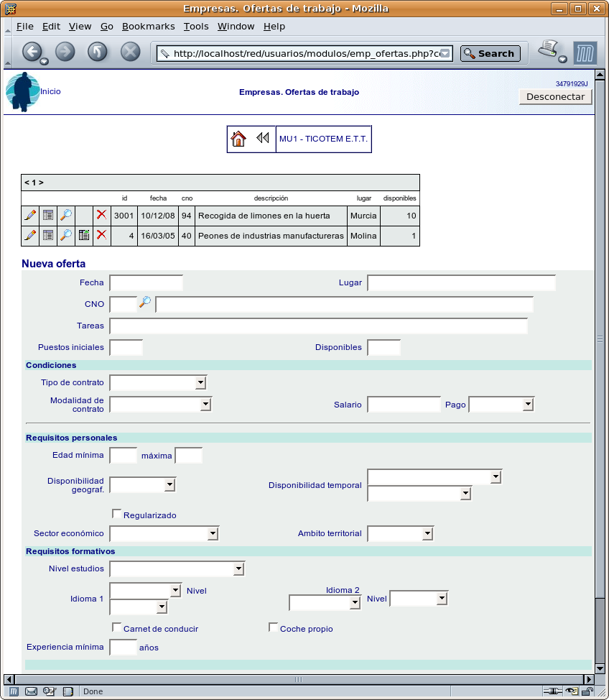Open the Navigator icon in the status bar
The height and width of the screenshot is (700, 609).
[14, 691]
